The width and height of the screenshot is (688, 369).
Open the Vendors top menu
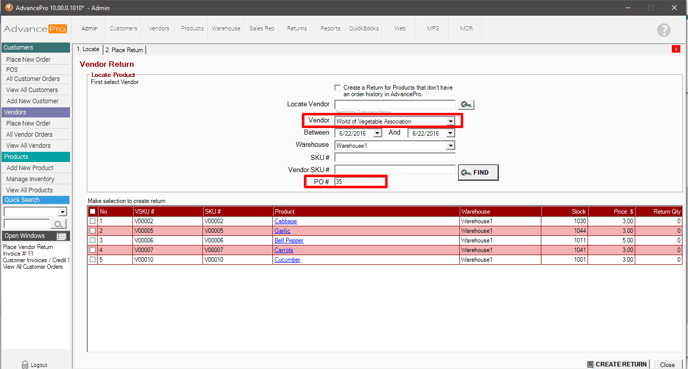coord(159,29)
